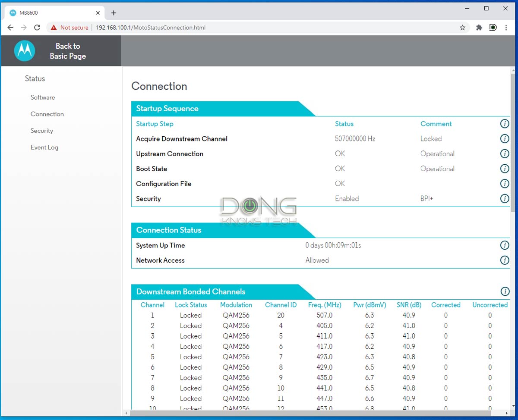Open info icon for Configuration File row
This screenshot has width=518, height=420.
click(504, 184)
